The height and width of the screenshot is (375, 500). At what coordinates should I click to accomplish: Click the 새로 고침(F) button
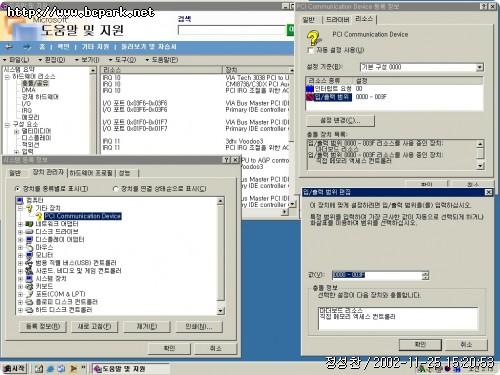(94, 326)
